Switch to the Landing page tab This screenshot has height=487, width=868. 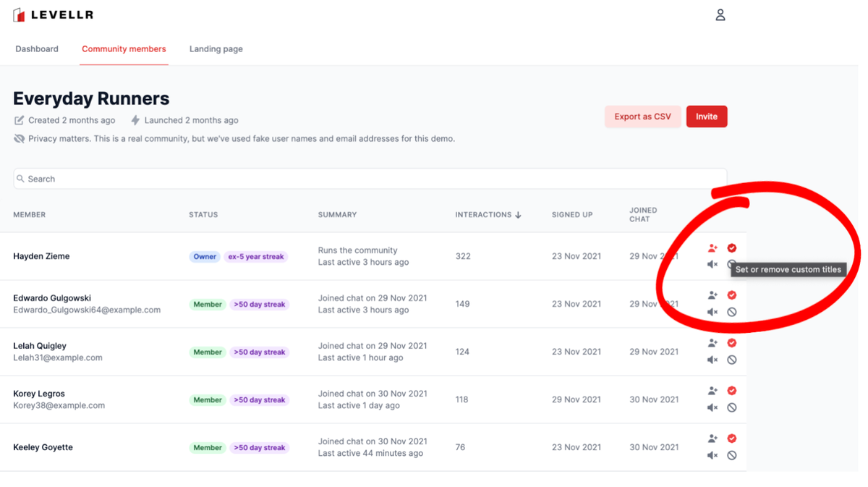216,49
